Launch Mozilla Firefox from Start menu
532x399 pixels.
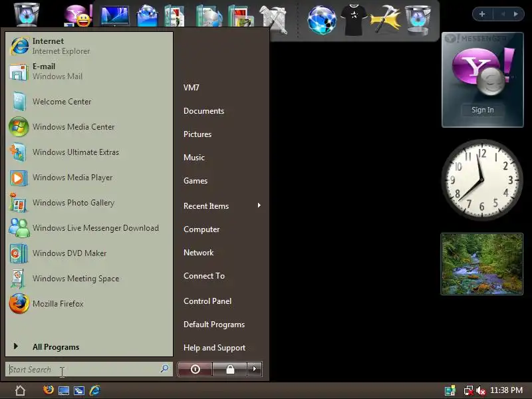coord(89,304)
